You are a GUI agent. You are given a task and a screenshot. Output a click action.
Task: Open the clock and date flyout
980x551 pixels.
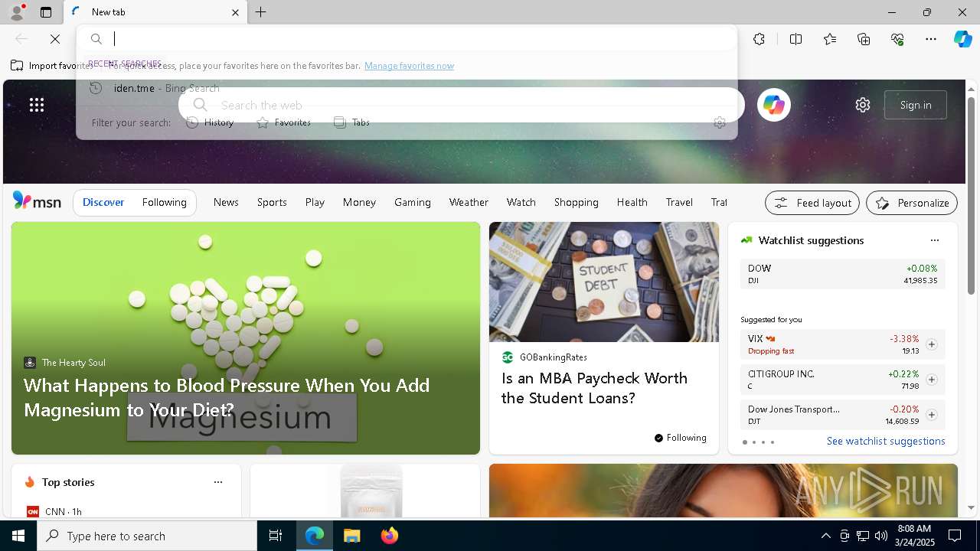click(913, 536)
